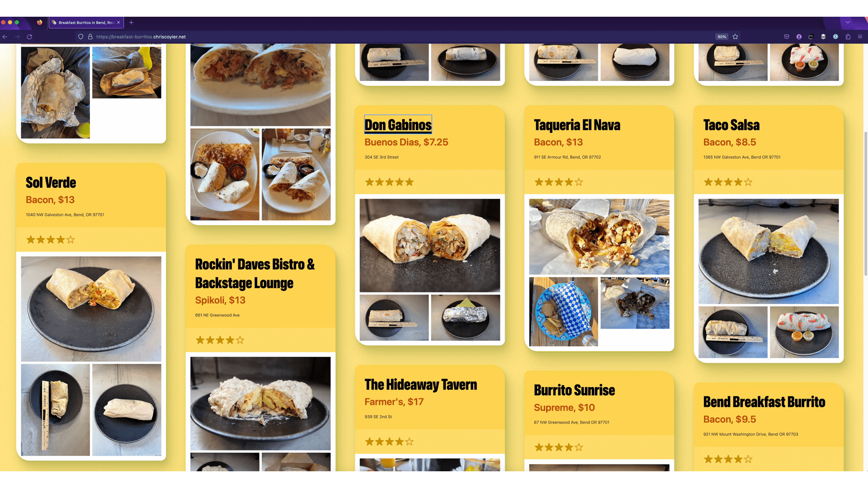Open the Pocket save icon
The height and width of the screenshot is (488, 868).
click(x=787, y=37)
